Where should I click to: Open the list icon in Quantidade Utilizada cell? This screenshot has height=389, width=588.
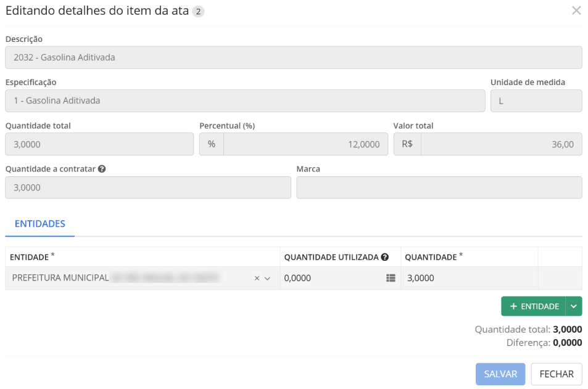(390, 279)
